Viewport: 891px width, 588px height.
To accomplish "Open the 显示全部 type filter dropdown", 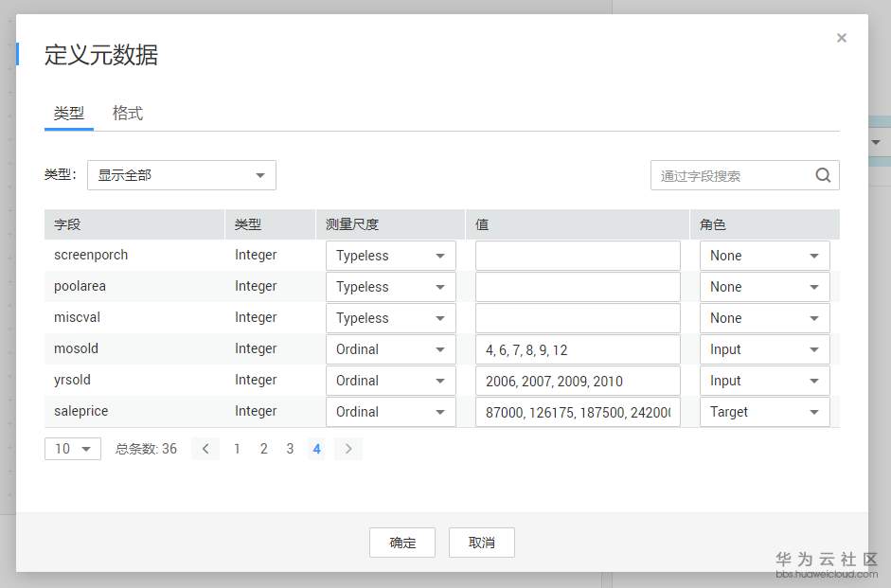I will point(182,175).
